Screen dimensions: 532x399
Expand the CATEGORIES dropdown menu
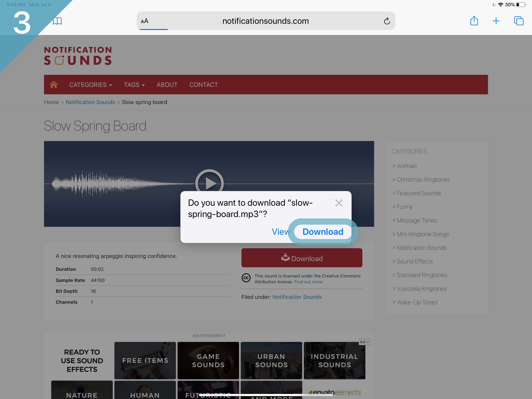click(x=90, y=85)
